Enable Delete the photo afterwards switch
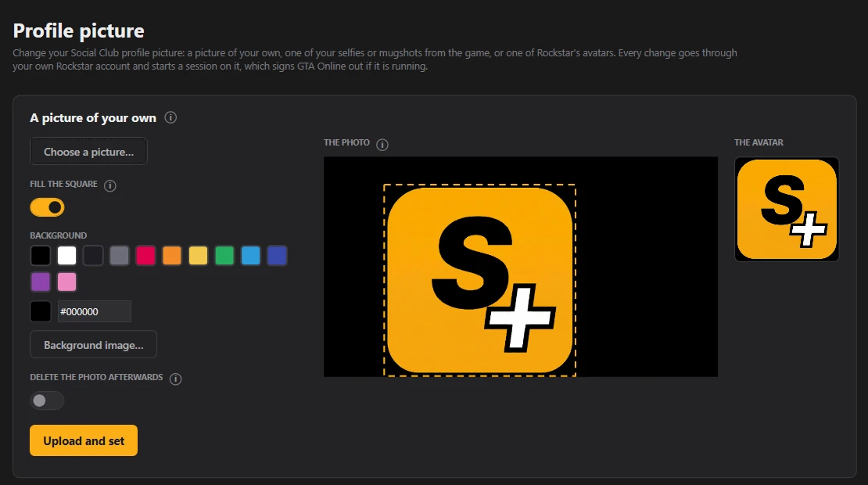 click(47, 401)
